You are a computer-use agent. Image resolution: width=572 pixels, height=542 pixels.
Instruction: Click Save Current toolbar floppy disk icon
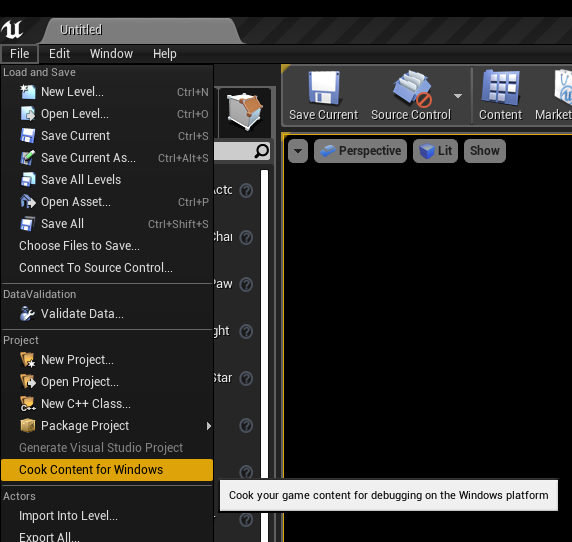point(324,88)
